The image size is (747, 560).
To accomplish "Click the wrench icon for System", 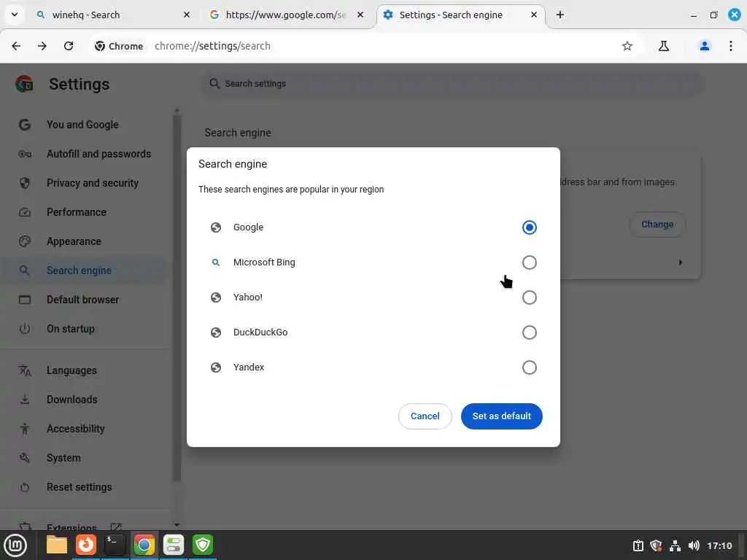I will 24,458.
